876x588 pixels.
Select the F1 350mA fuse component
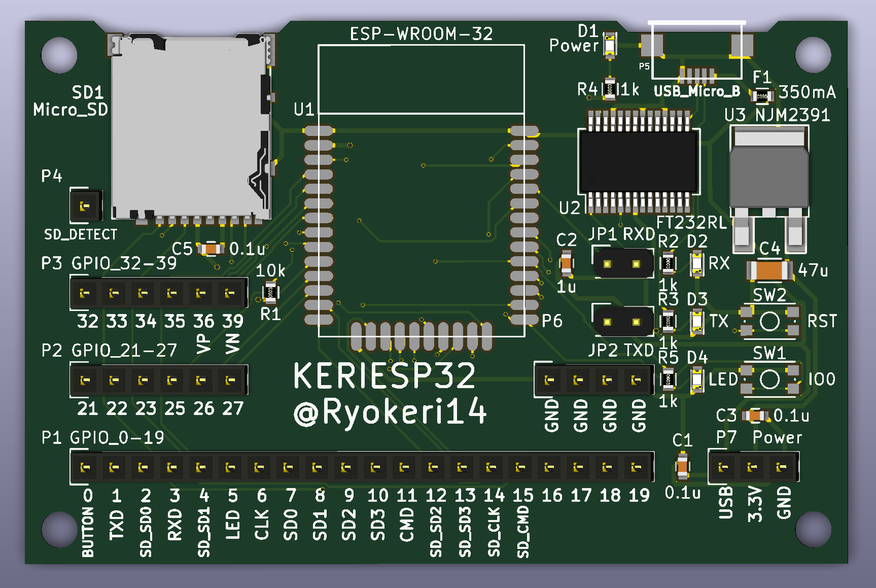pos(762,96)
